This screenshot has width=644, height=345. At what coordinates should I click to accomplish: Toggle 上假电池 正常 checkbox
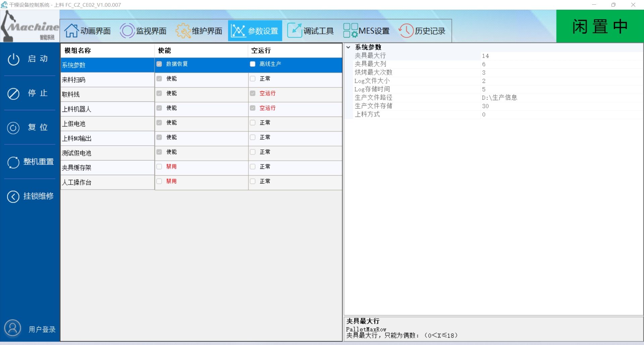[x=253, y=123]
